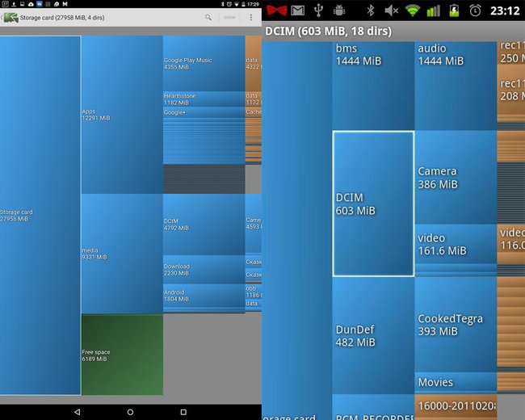Select the Camera 386 MiB folder
The height and width of the screenshot is (420, 525).
pyautogui.click(x=456, y=177)
